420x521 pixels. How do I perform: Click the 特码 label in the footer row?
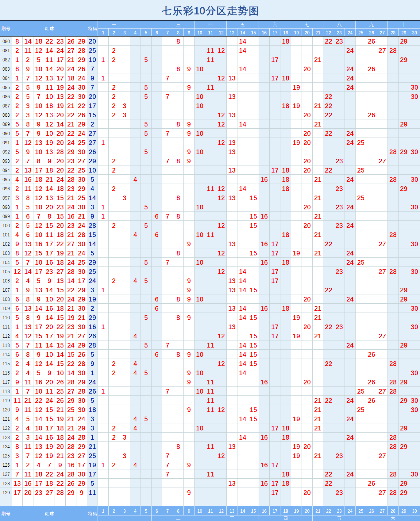point(92,514)
